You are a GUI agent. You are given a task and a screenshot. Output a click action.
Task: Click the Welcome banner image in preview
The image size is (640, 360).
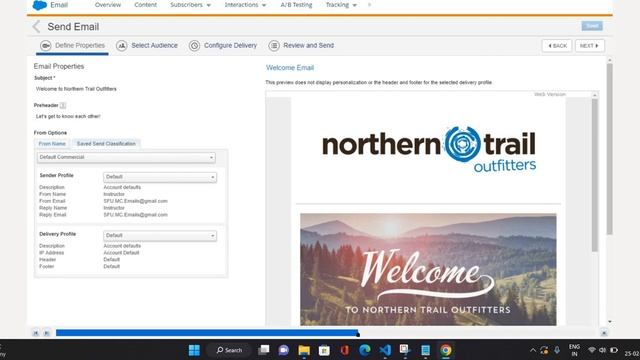[x=428, y=269]
